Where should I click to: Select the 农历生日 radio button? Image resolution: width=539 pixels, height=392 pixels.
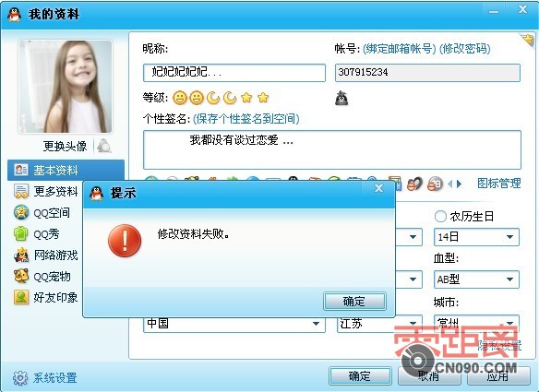pos(440,217)
